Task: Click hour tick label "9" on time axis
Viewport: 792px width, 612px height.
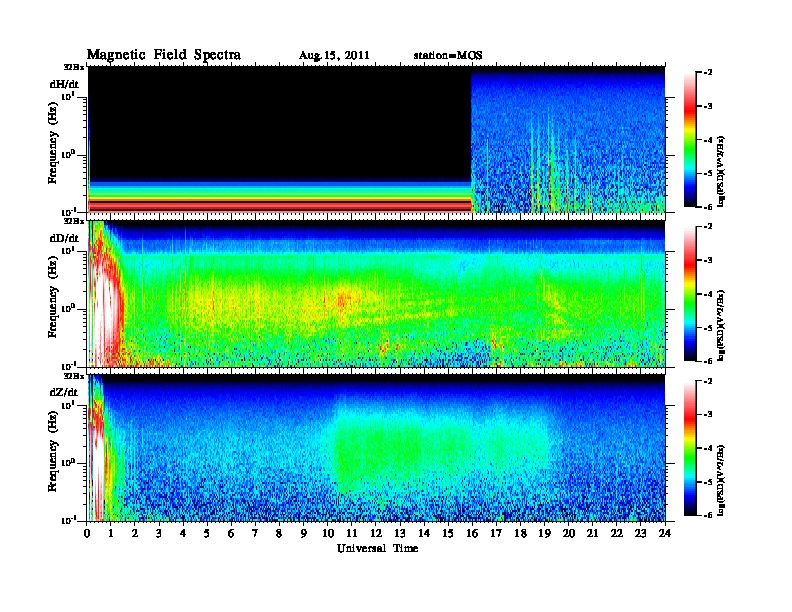Action: pyautogui.click(x=303, y=534)
